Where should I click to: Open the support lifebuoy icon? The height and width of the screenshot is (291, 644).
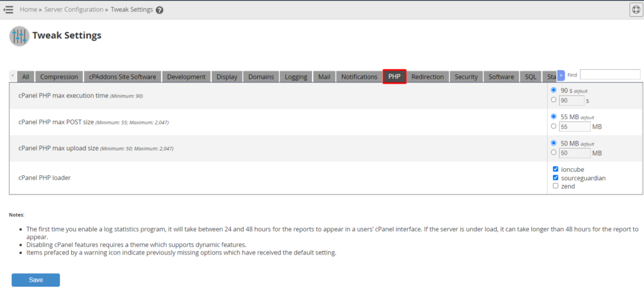click(x=636, y=9)
